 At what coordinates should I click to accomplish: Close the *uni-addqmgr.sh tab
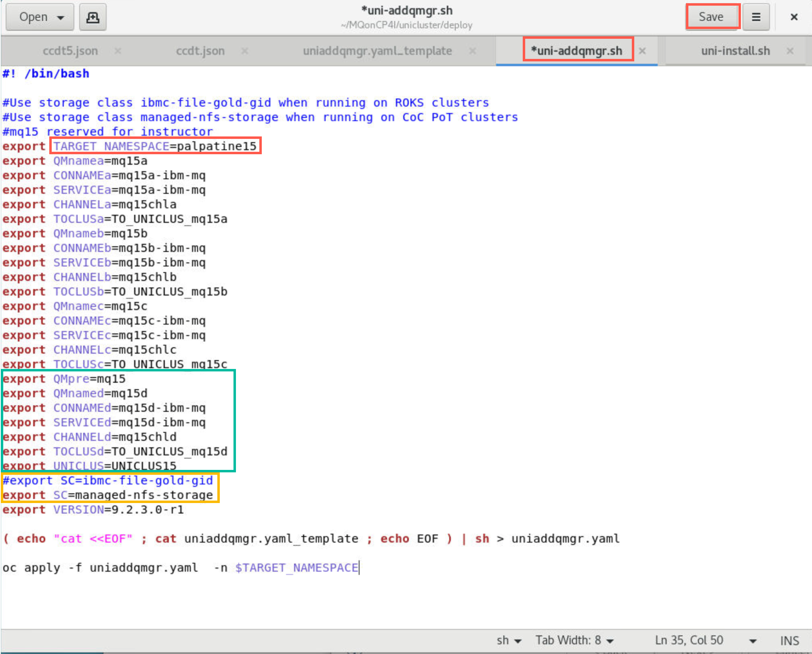click(x=642, y=51)
